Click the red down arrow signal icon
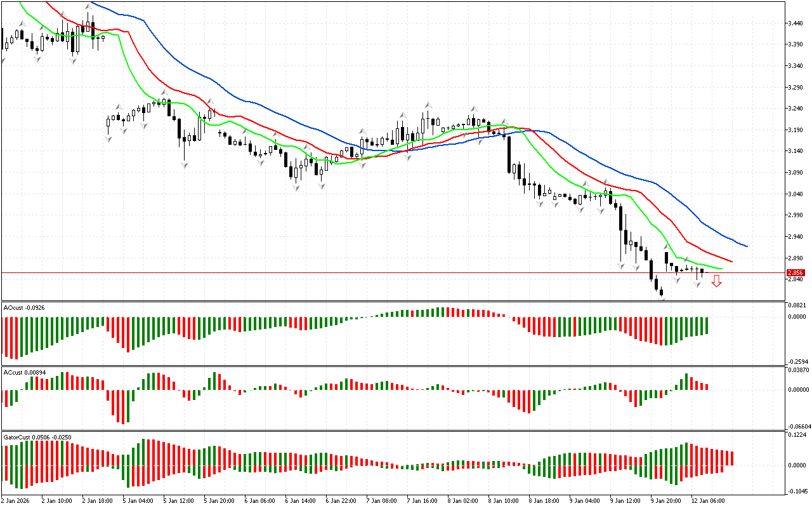 pos(716,281)
